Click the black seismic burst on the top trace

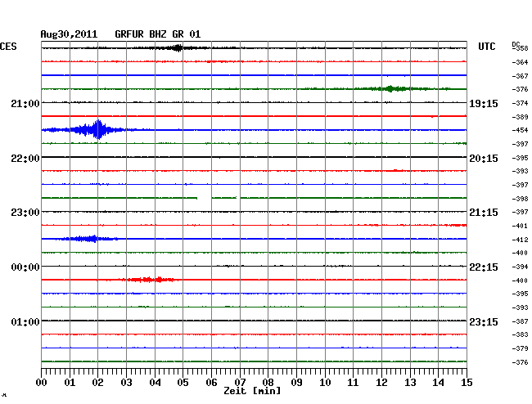click(x=177, y=48)
